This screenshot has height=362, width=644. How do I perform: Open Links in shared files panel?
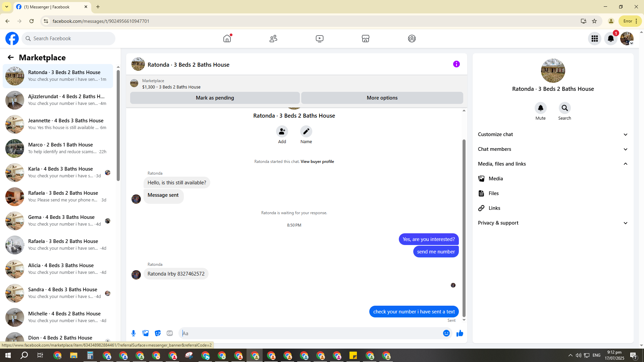(x=553, y=208)
